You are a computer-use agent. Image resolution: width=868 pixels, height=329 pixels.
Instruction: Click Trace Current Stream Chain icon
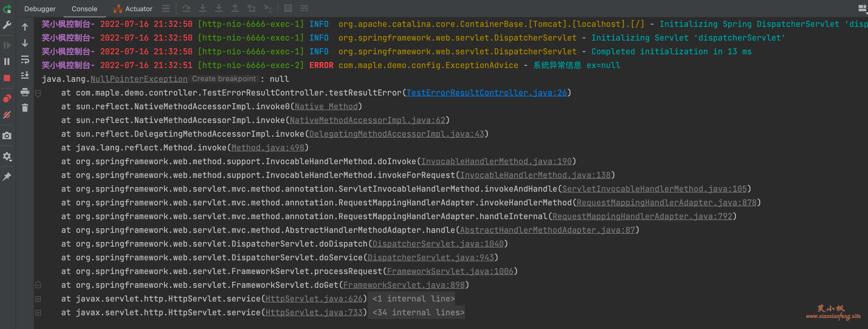tap(304, 8)
